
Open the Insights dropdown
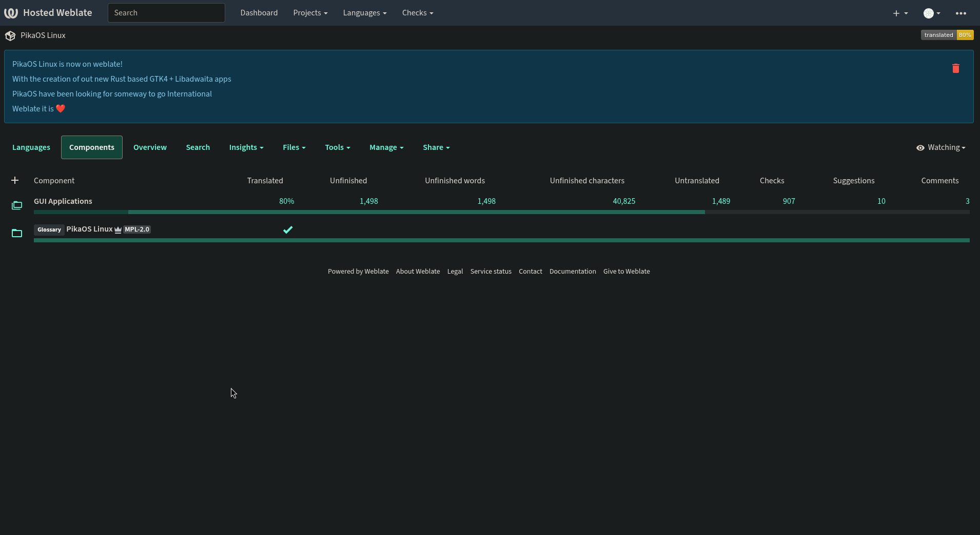point(246,147)
